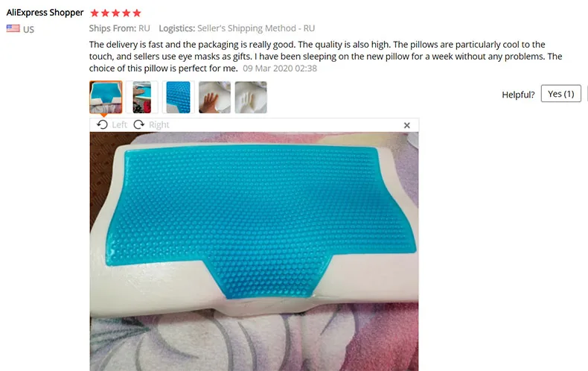Click the fifth rating star
This screenshot has width=588, height=371.
tap(137, 13)
